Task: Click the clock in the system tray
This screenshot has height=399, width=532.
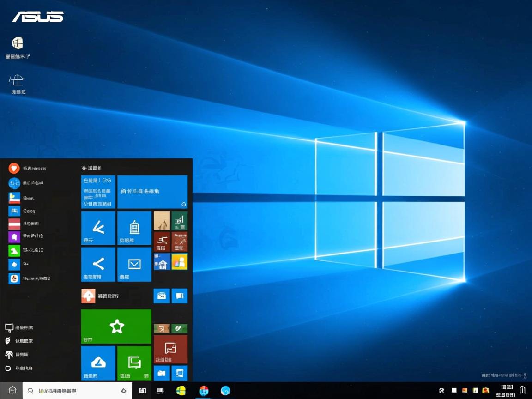Action: [505, 390]
